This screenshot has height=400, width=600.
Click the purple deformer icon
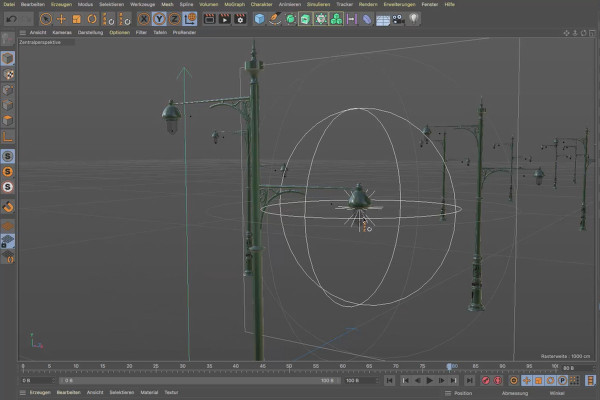(x=367, y=19)
